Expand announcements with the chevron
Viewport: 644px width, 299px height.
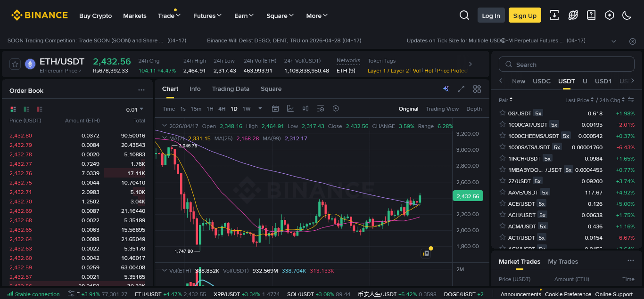(614, 41)
